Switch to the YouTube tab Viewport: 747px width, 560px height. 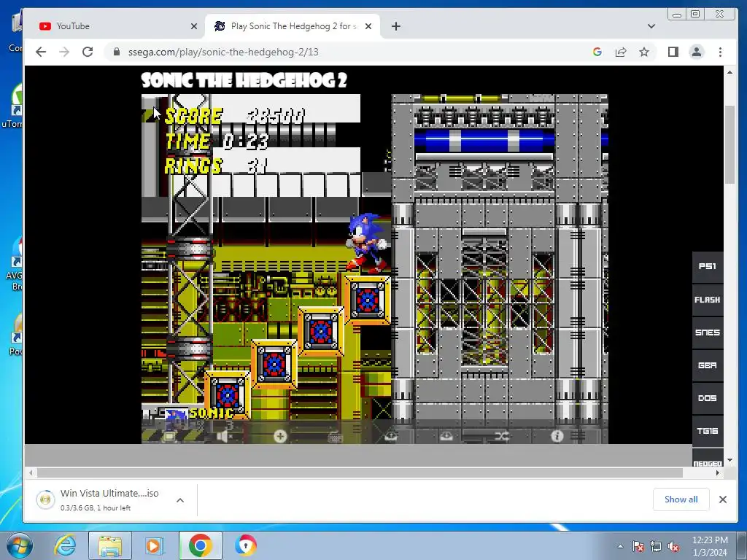point(115,26)
